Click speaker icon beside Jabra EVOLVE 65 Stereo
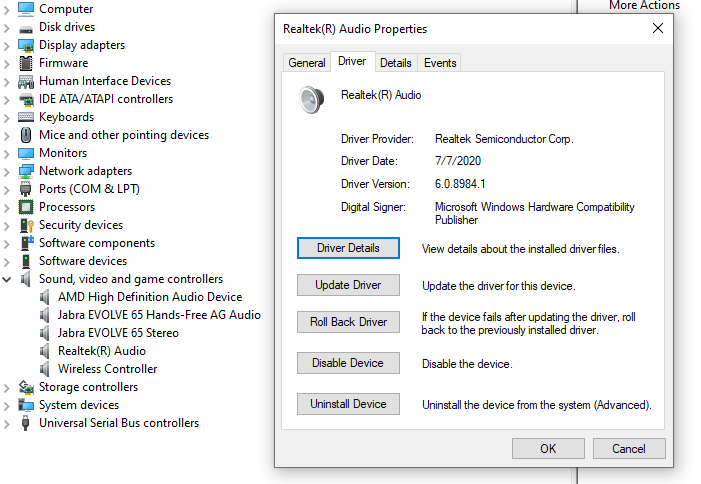Viewport: 701px width, 484px height. pos(44,333)
